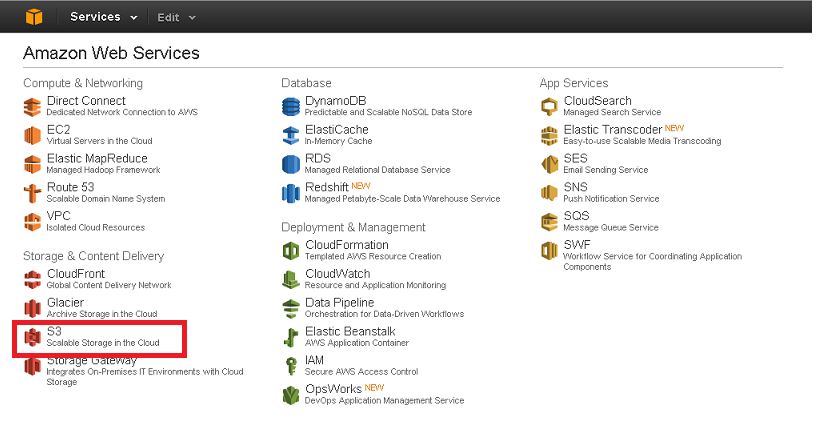The image size is (818, 426).
Task: Click the CloudFront service icon
Action: coord(32,279)
